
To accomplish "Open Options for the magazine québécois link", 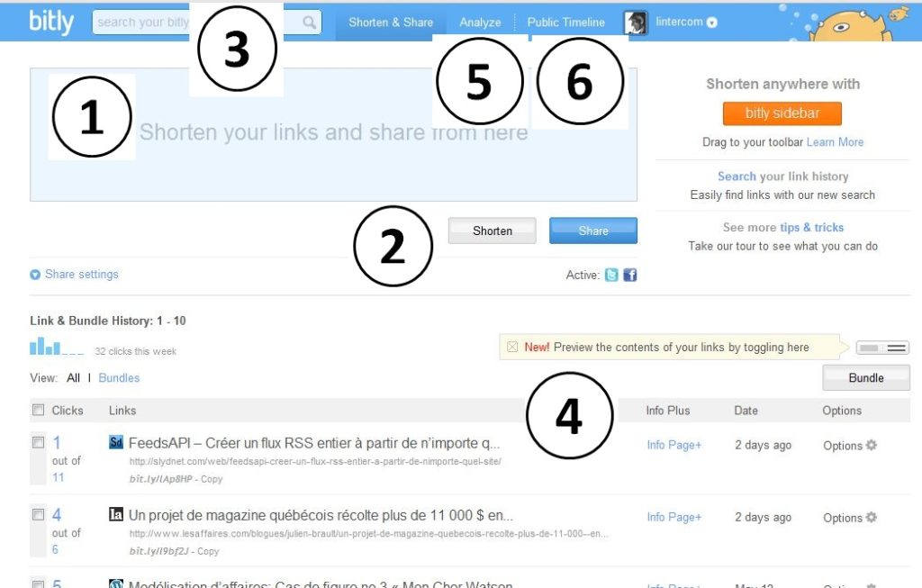I will click(850, 518).
